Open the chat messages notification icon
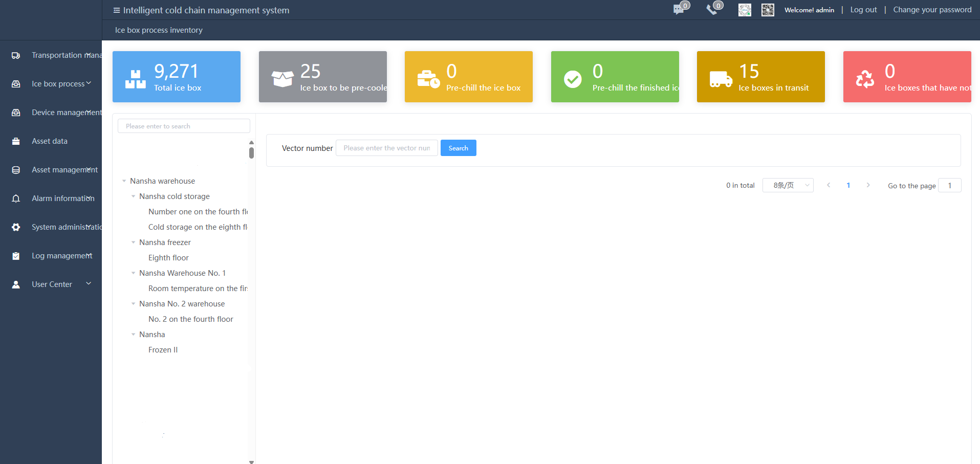The width and height of the screenshot is (980, 464). pyautogui.click(x=679, y=9)
